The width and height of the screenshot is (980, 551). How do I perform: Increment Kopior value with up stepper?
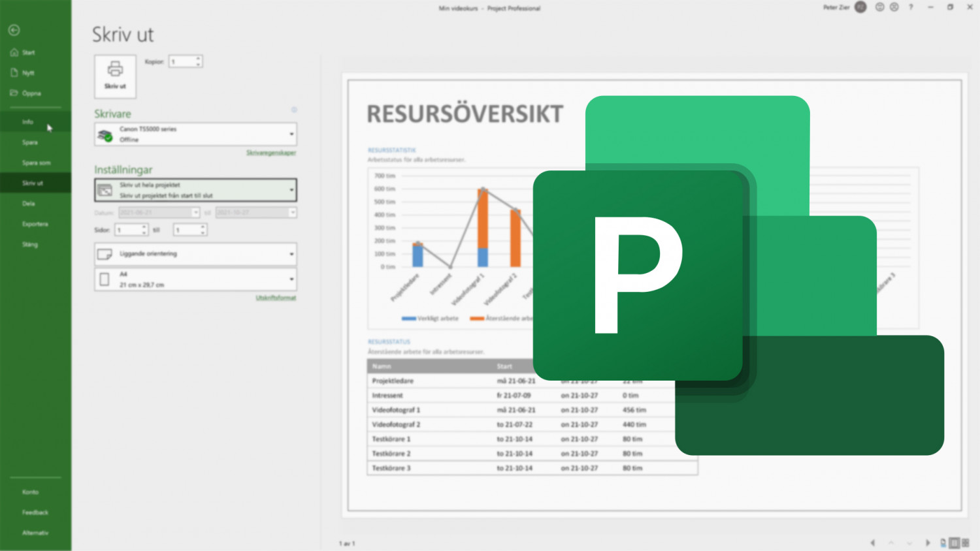pos(198,58)
